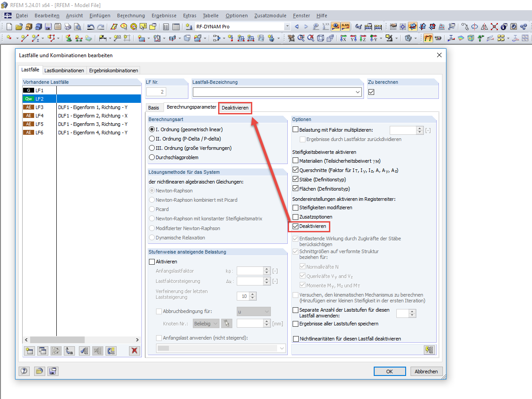Switch to the Ergebniskombinationen tab
The width and height of the screenshot is (532, 399).
[x=113, y=70]
